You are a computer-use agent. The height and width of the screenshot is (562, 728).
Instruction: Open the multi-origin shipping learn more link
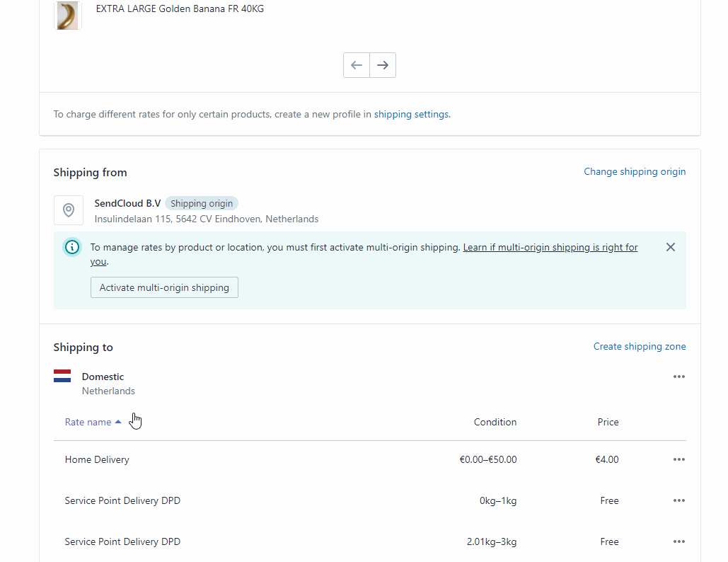point(550,247)
